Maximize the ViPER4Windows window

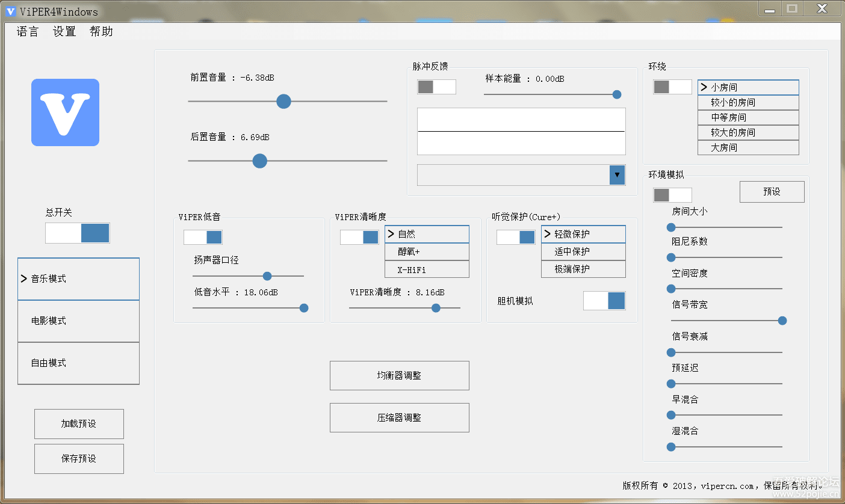click(x=792, y=8)
